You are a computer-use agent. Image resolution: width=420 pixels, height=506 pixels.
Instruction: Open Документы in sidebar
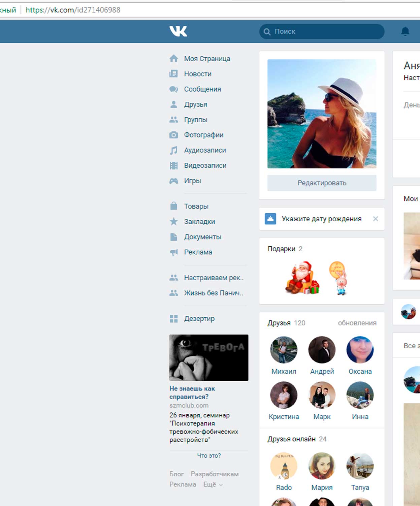(x=202, y=237)
